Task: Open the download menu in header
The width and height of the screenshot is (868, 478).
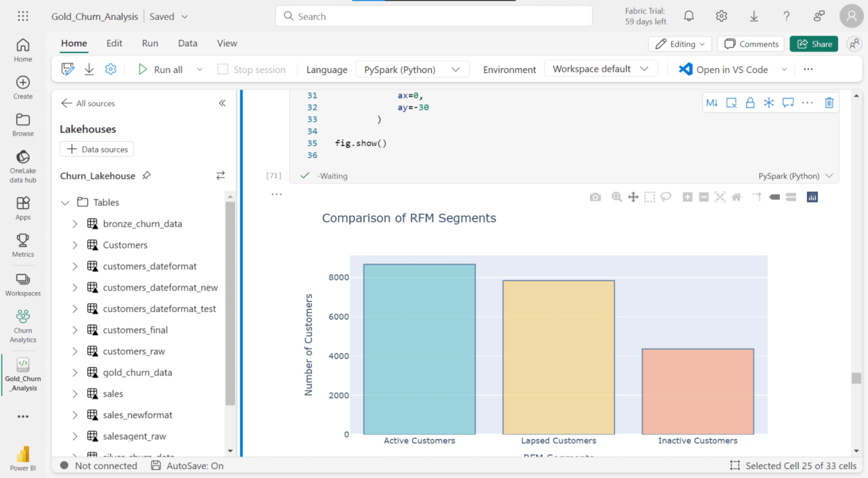Action: pos(754,17)
